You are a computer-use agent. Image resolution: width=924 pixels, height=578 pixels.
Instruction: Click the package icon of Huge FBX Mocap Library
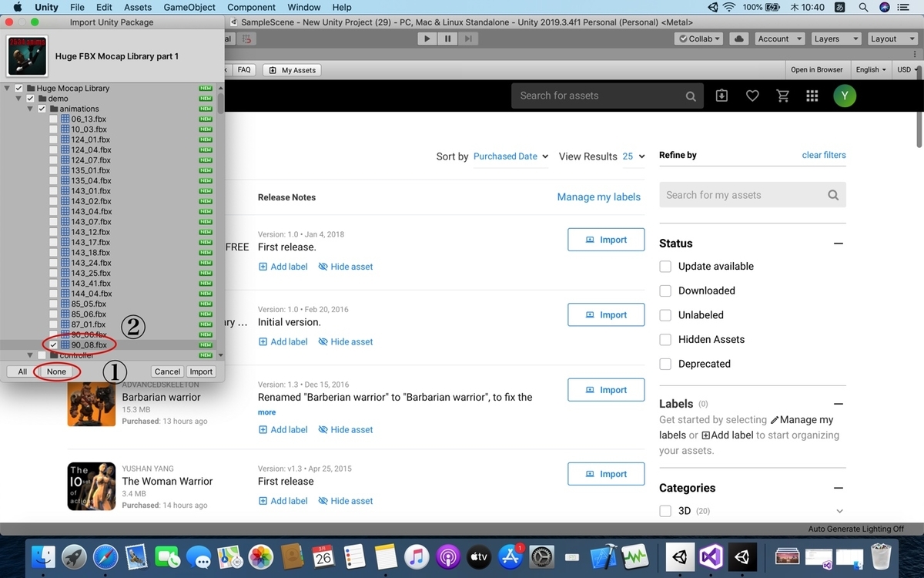click(x=27, y=55)
